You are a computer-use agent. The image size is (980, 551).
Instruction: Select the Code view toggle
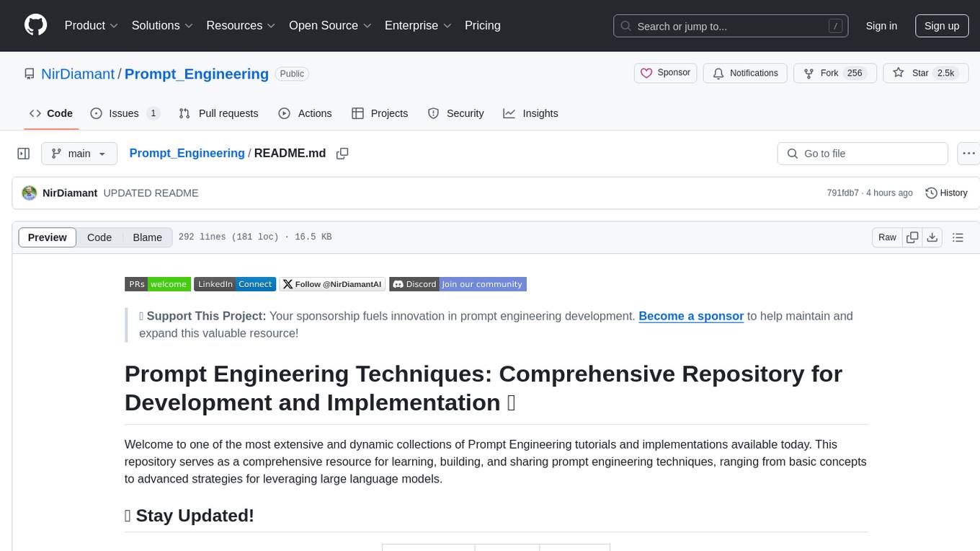pyautogui.click(x=99, y=237)
